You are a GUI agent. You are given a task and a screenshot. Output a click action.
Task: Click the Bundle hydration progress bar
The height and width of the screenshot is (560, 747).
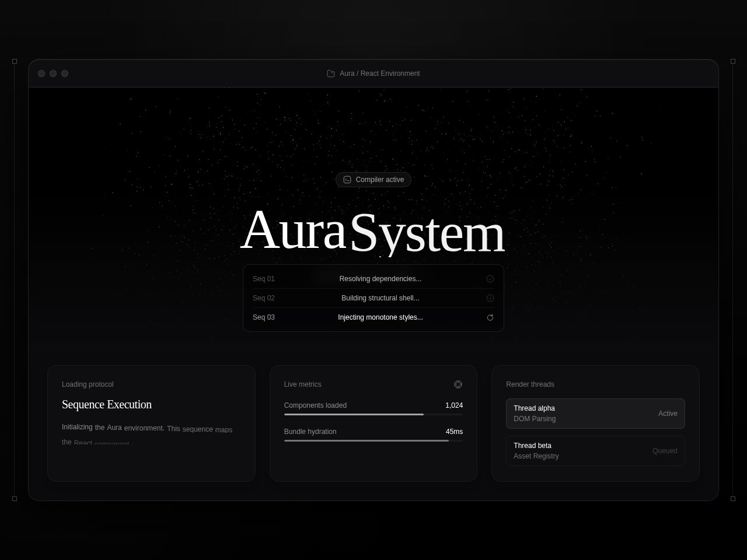pos(373,440)
